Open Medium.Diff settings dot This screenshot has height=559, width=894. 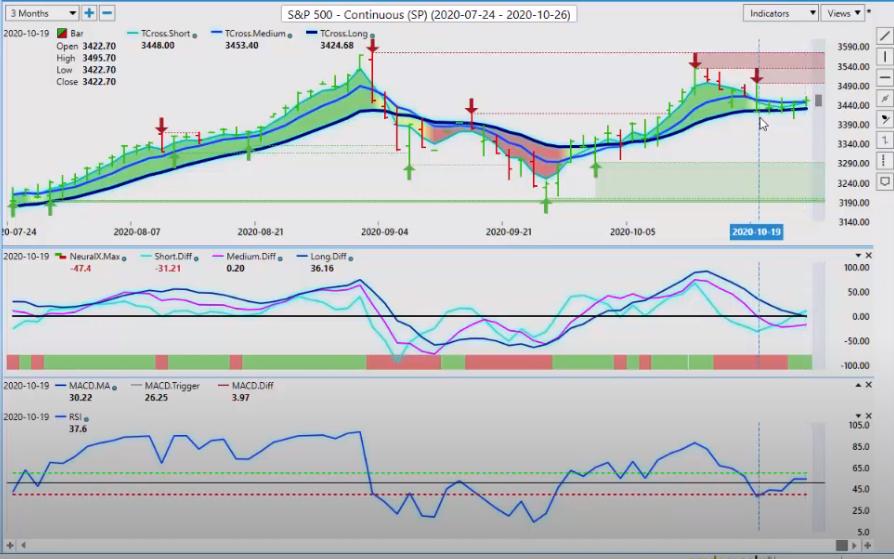[x=281, y=258]
